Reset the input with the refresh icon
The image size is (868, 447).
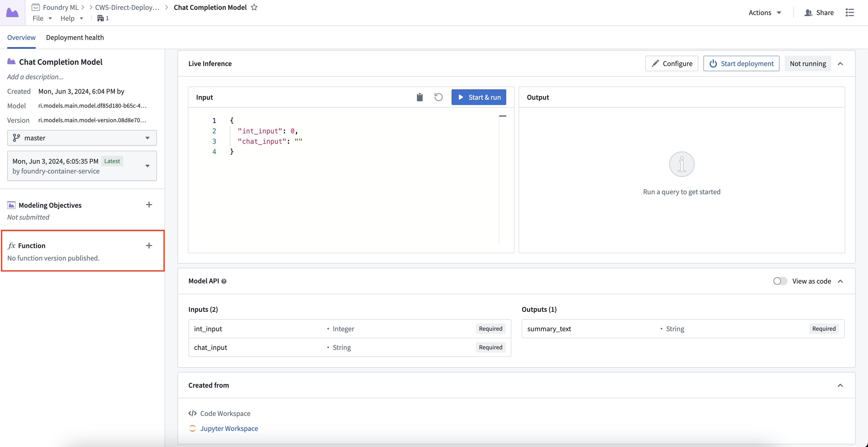coord(438,97)
